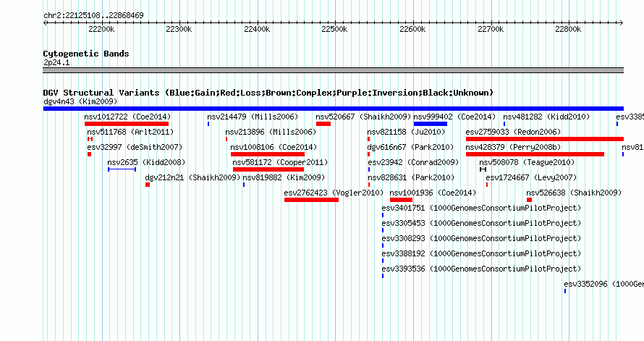Image resolution: width=644 pixels, height=341 pixels.
Task: Select the nsv1012722 (Coe2014) red loss bar
Action: (x=127, y=124)
